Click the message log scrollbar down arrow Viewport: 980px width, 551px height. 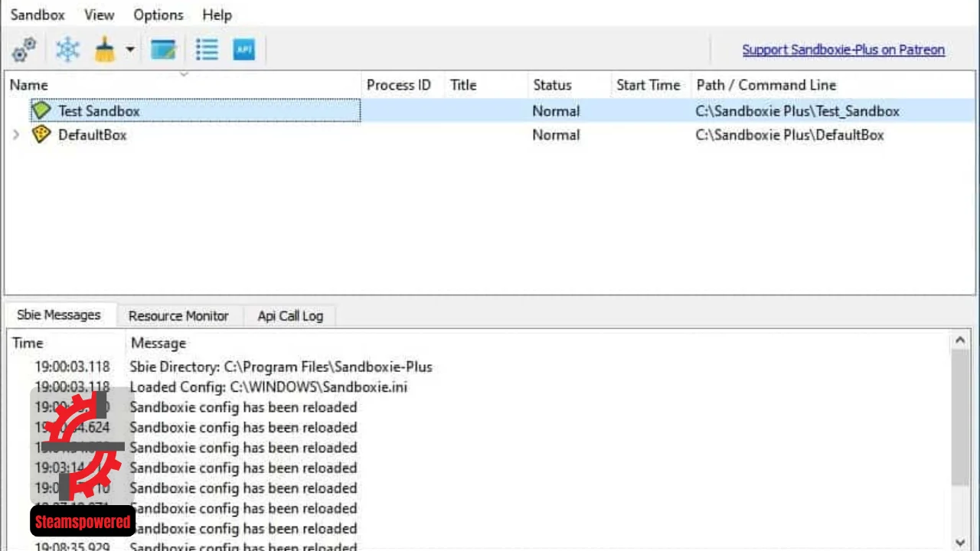coord(960,542)
